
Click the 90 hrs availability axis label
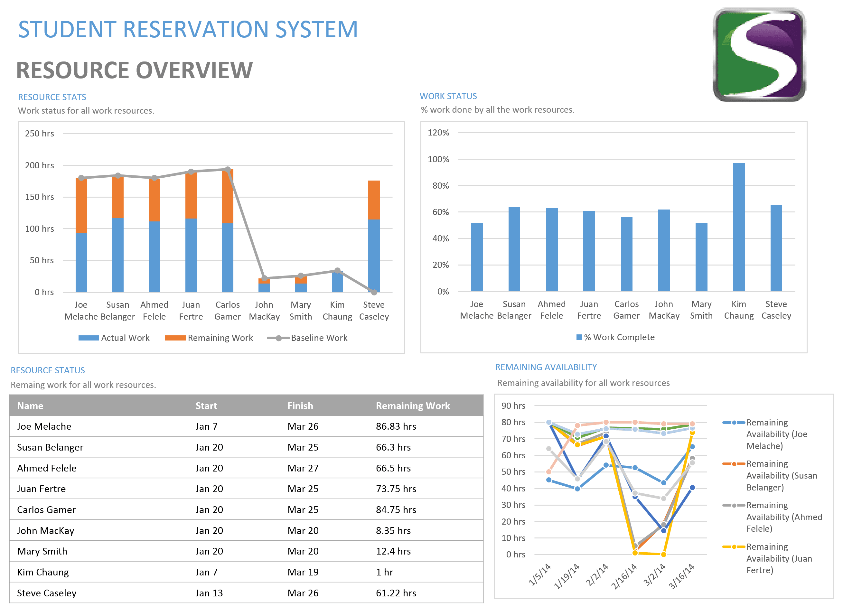point(513,406)
